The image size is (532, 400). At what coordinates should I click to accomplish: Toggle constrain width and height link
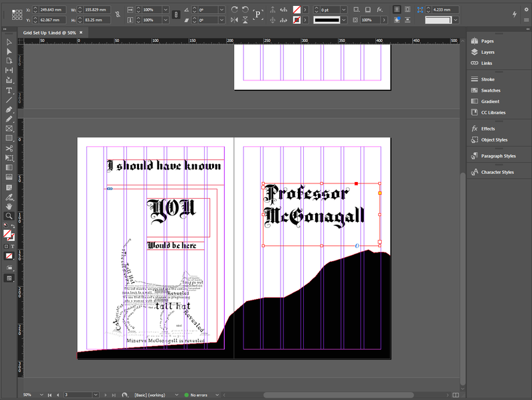tap(118, 15)
